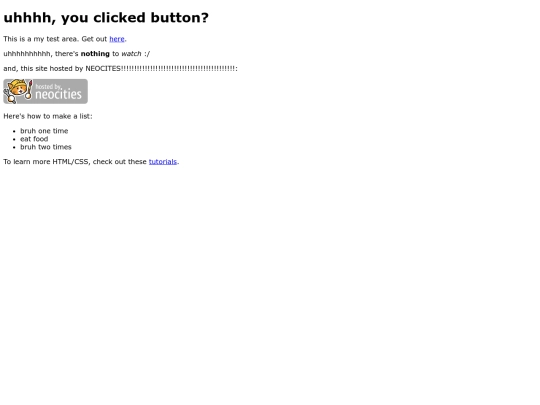Viewport: 540px width, 405px height.
Task: Click the italic word "watch"
Action: pyautogui.click(x=131, y=54)
